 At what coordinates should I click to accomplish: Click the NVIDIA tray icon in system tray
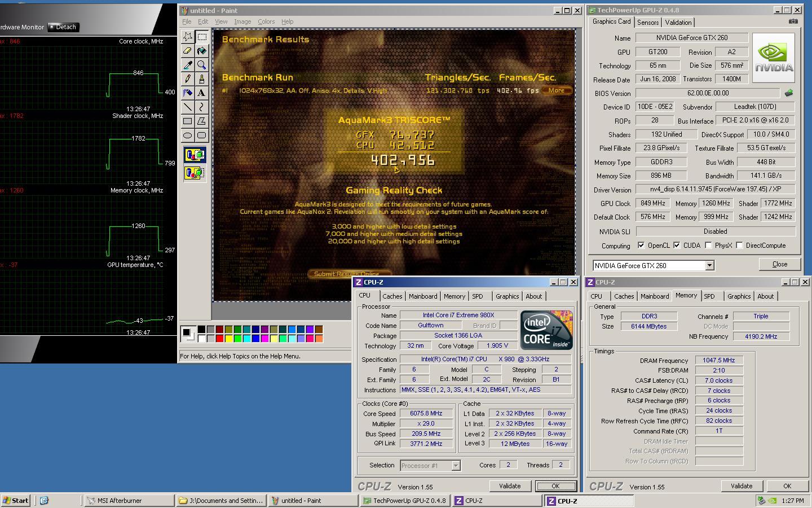tap(772, 500)
